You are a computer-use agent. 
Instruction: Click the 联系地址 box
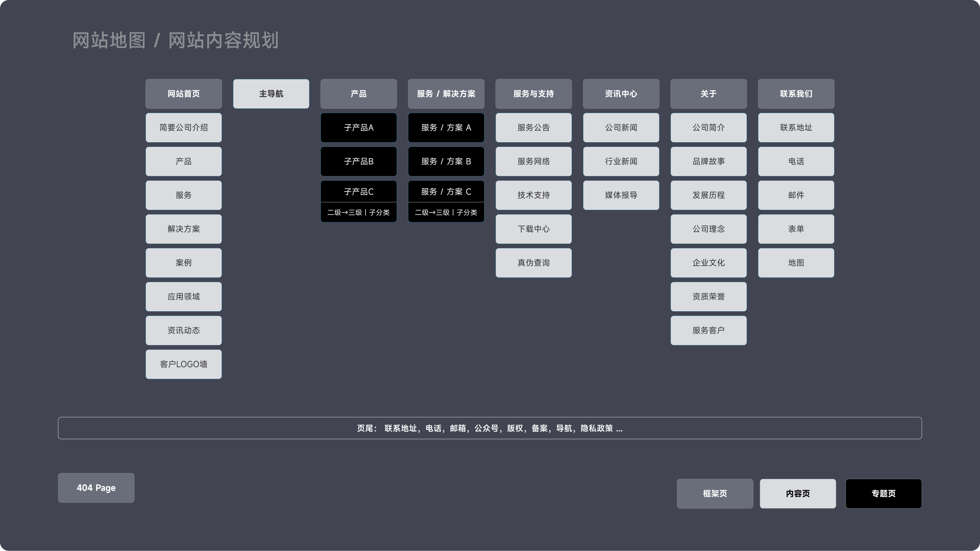coord(796,127)
